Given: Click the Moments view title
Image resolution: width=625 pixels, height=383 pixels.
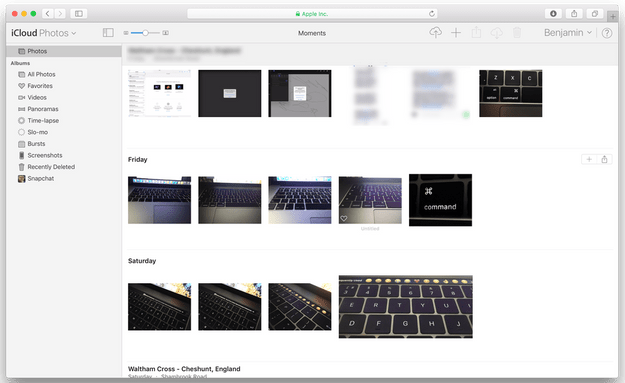Looking at the screenshot, I should coord(312,33).
